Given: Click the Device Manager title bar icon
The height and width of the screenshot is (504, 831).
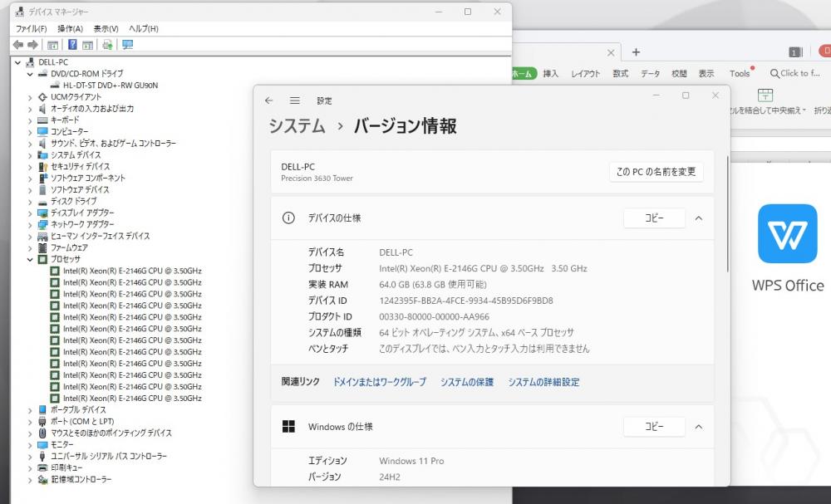Looking at the screenshot, I should click(x=20, y=12).
